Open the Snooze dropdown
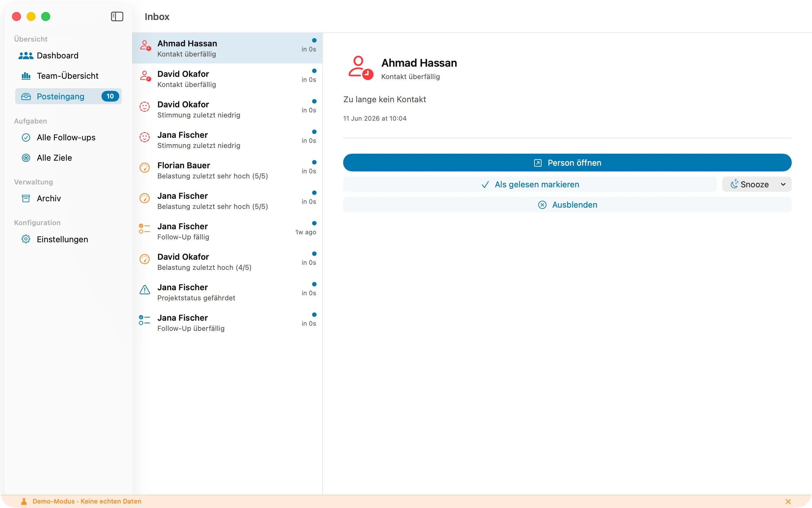 coord(756,184)
